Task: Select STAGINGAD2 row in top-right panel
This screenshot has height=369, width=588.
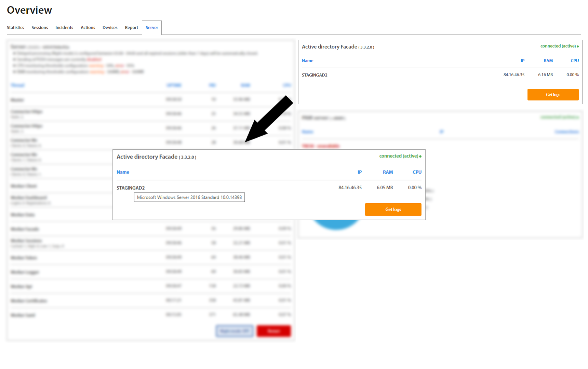Action: [x=315, y=75]
